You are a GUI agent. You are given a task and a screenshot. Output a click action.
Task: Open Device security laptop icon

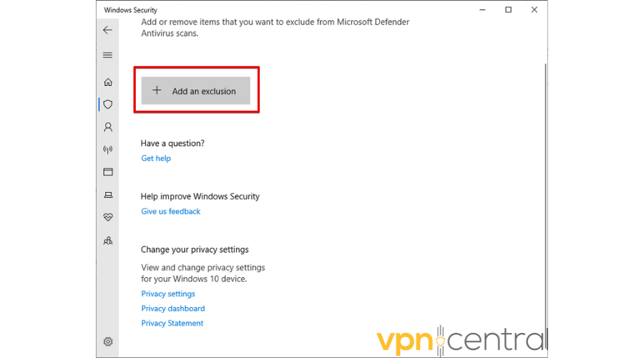click(x=108, y=195)
